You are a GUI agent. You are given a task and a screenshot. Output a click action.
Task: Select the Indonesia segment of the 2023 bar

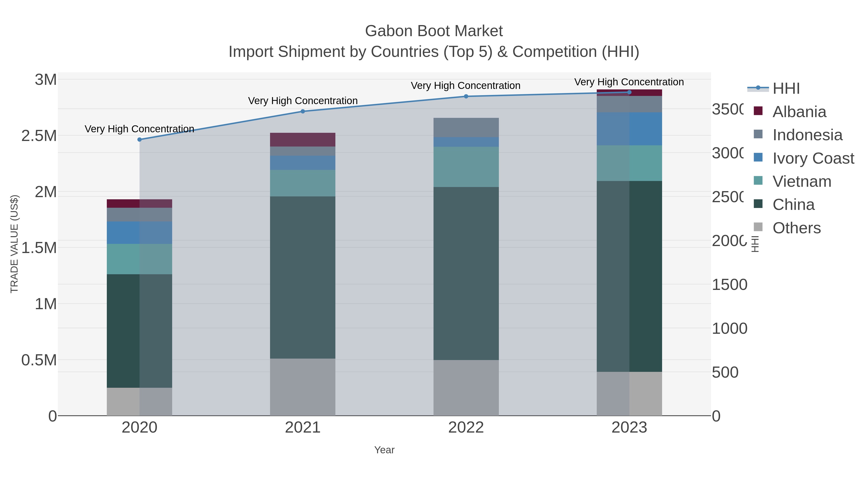tap(629, 104)
